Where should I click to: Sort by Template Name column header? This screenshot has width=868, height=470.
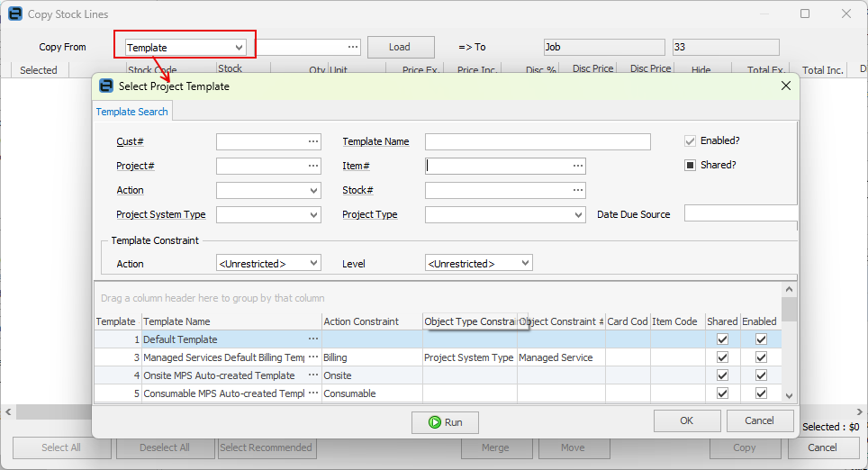232,321
